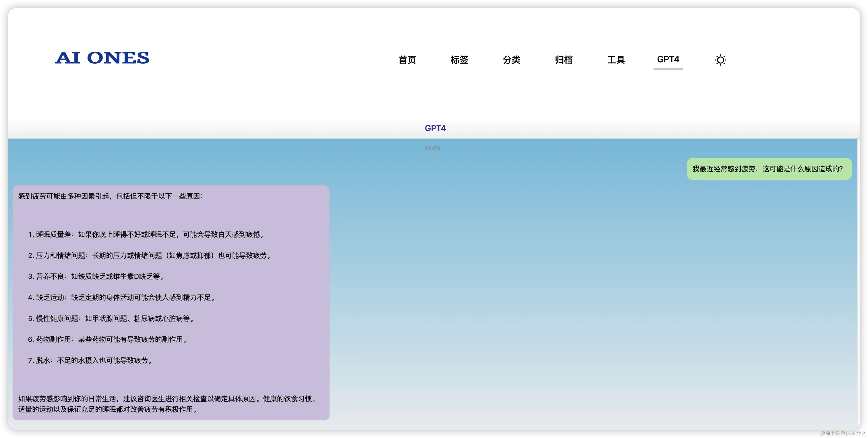Screen dimensions: 868x438
Task: Go to the 标签 page
Action: click(459, 60)
